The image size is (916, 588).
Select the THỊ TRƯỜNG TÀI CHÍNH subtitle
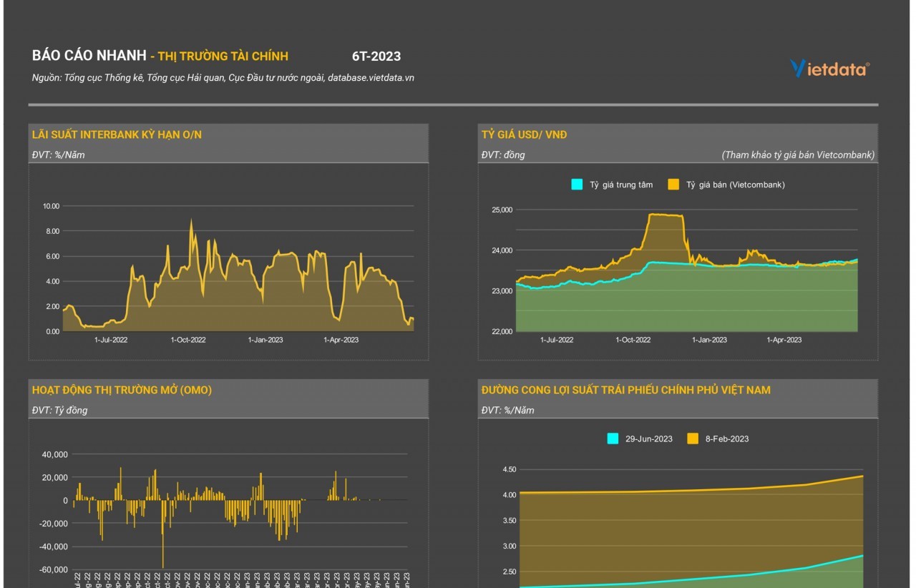point(223,57)
